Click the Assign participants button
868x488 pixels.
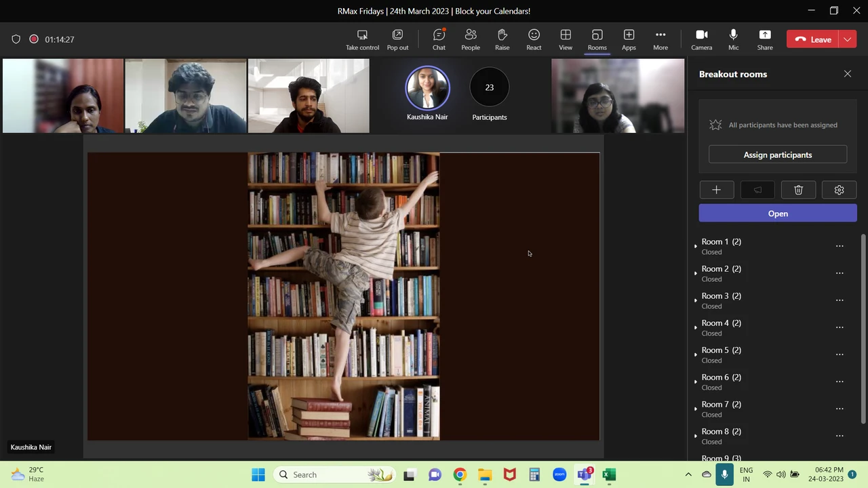click(x=777, y=155)
